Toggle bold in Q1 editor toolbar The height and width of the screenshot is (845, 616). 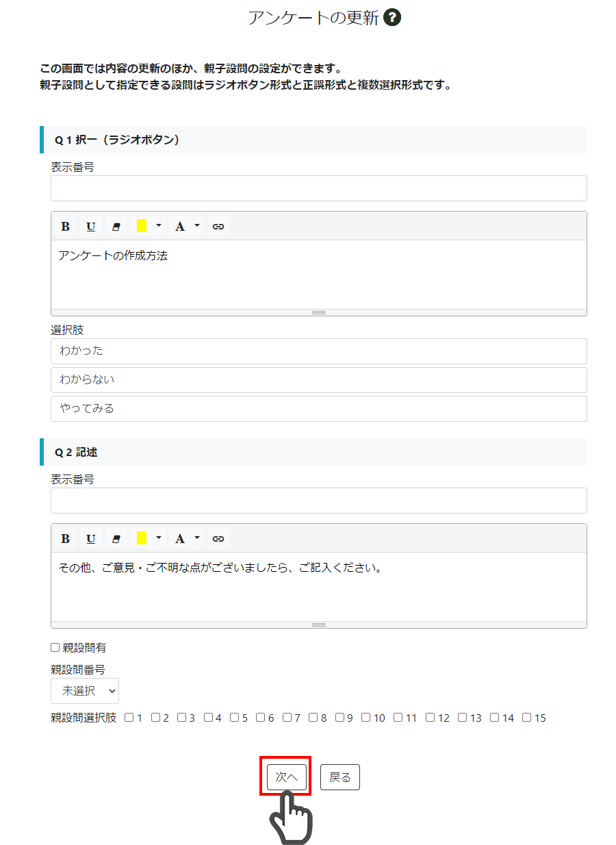66,227
